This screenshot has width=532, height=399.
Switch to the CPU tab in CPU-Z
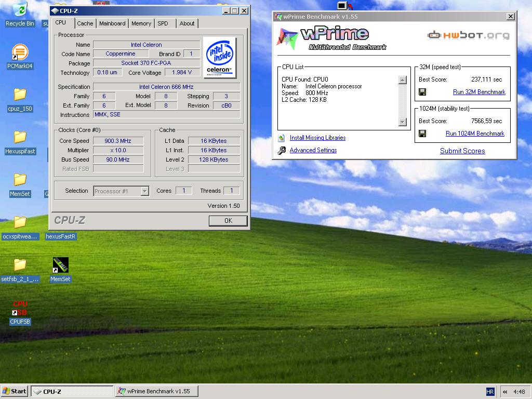point(61,23)
